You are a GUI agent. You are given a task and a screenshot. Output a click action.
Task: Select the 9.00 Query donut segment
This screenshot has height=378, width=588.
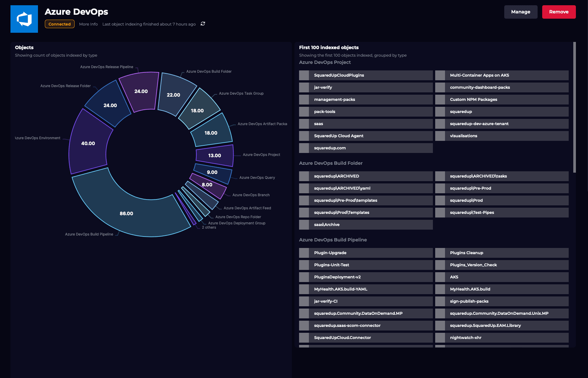[x=212, y=172]
